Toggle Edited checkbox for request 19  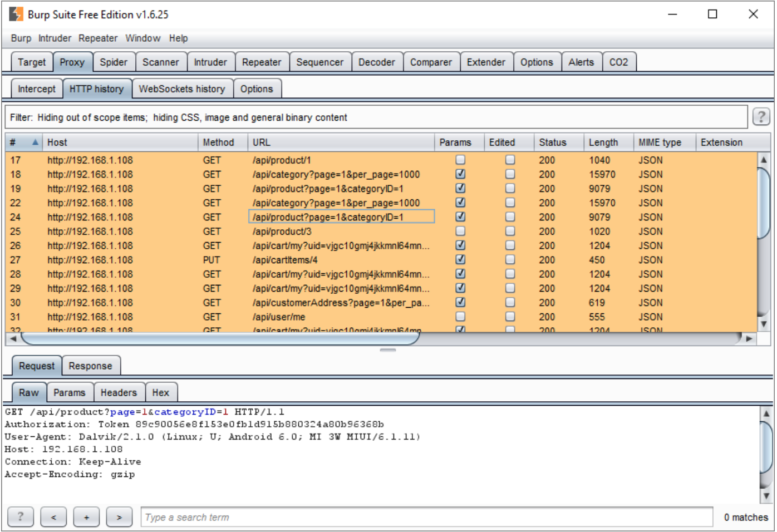click(x=510, y=188)
